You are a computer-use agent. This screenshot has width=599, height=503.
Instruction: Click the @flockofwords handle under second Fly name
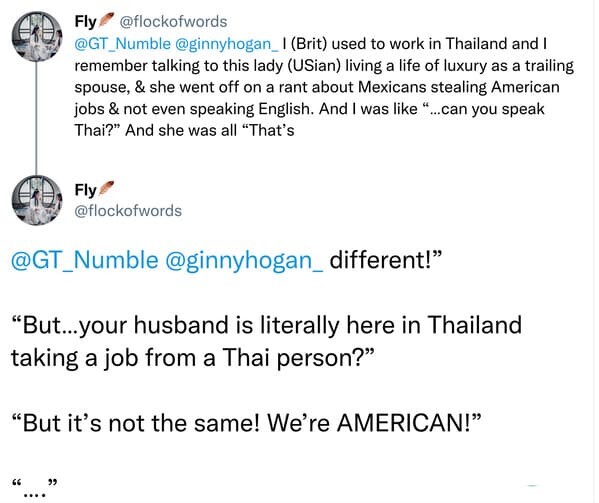tap(128, 211)
